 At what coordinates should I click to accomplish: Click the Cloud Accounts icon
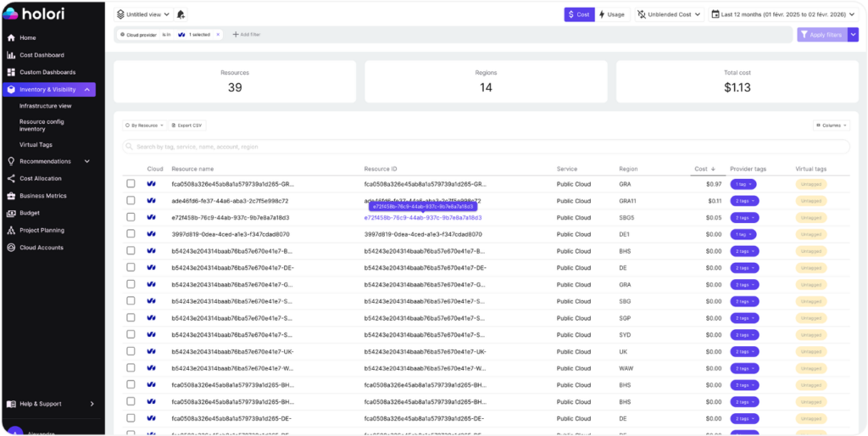click(x=11, y=248)
